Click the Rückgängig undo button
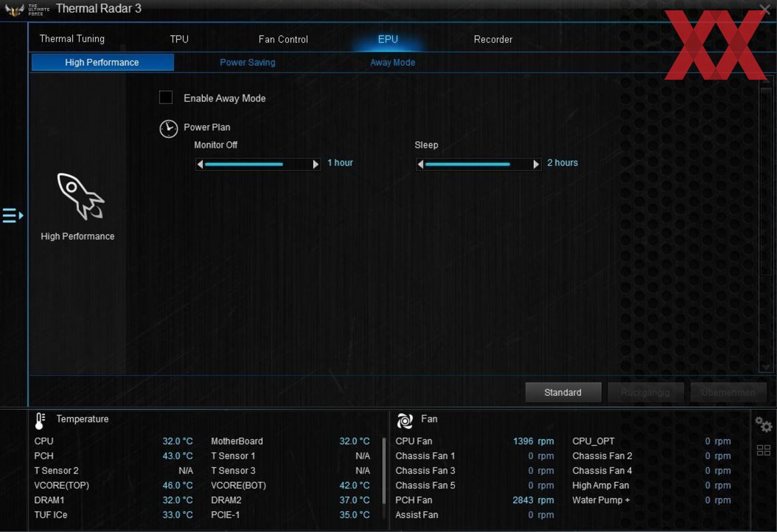Screen dimensions: 777x532 (x=646, y=392)
